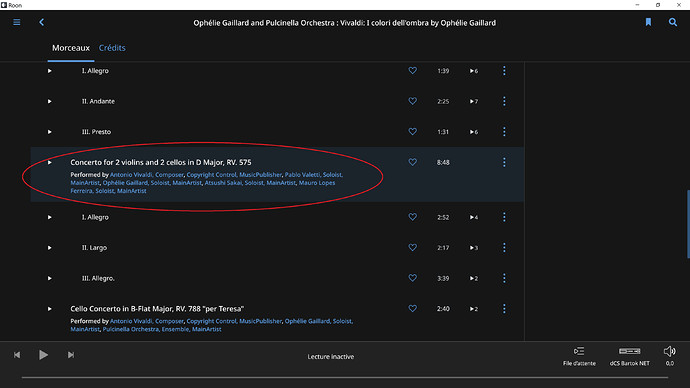Play the III. Presto track
The height and width of the screenshot is (388, 690).
point(50,132)
